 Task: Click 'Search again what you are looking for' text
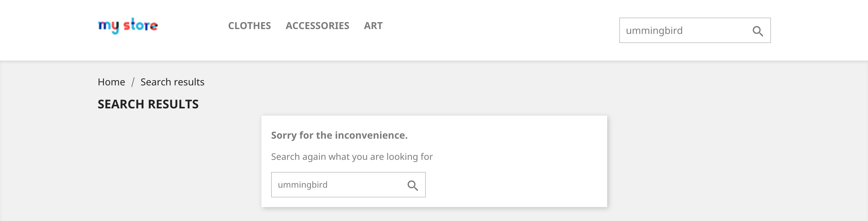pyautogui.click(x=352, y=157)
